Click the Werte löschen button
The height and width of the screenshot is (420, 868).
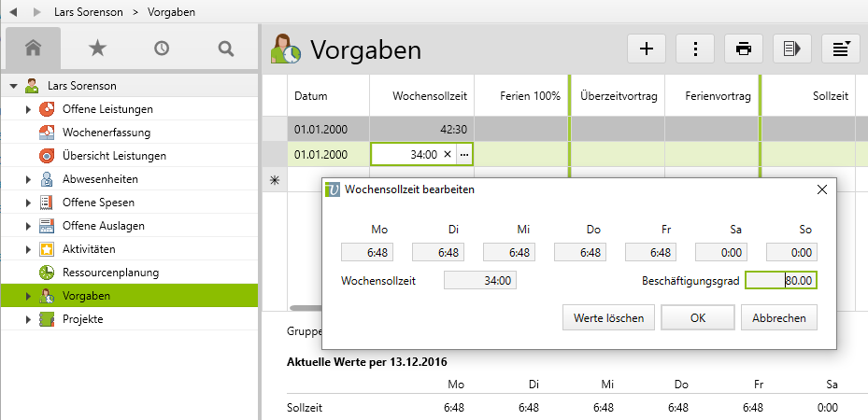(607, 317)
